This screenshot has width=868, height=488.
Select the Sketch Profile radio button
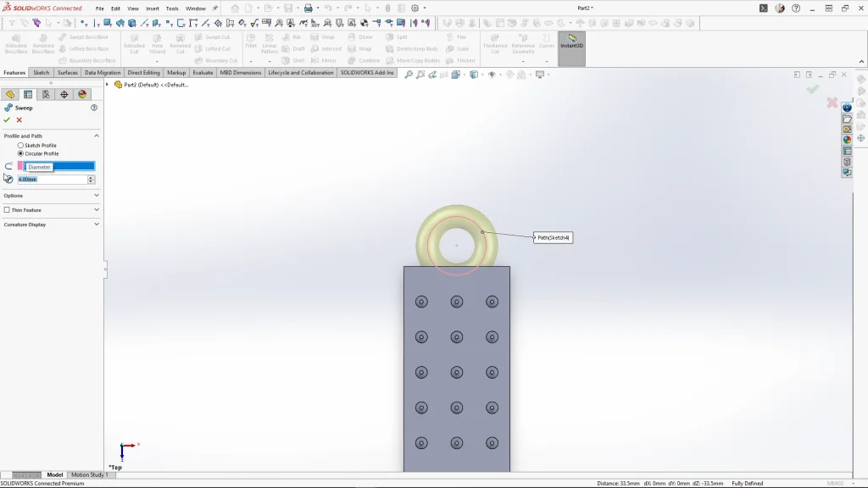click(21, 146)
